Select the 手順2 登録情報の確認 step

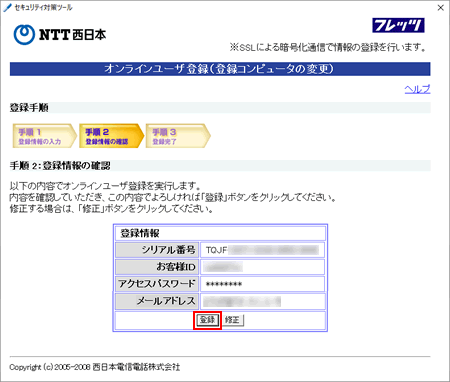111,136
